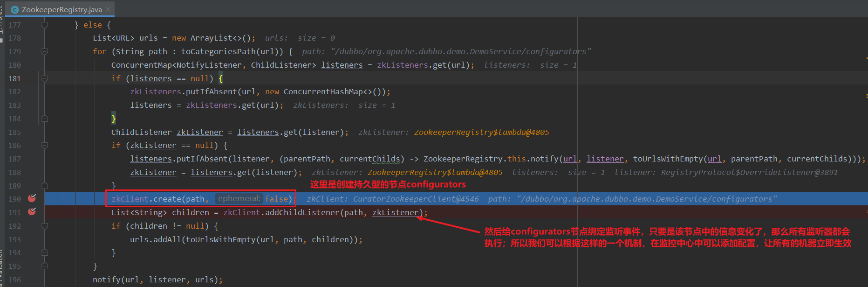Click the fold marker on line 186
The image size is (868, 287).
[x=45, y=145]
